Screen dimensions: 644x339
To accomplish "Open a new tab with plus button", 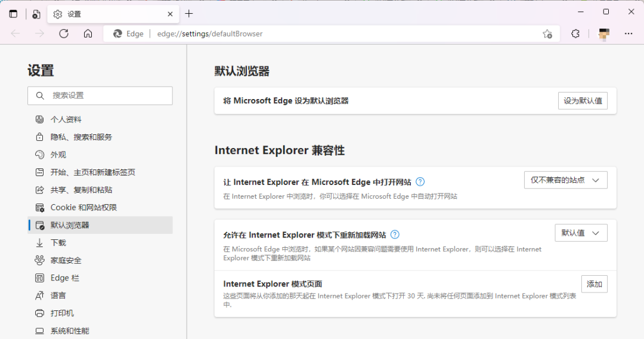I will 189,14.
